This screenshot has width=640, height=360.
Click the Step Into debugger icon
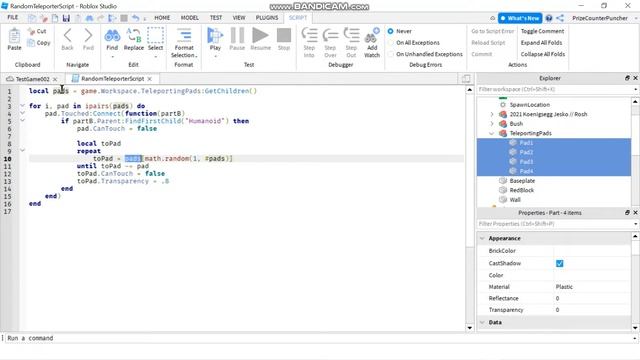coord(309,36)
